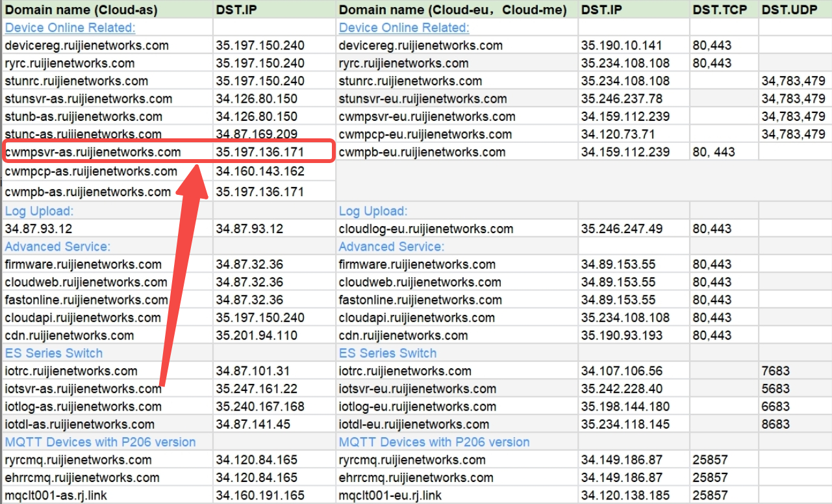This screenshot has height=504, width=832.
Task: Click IP 34.160.191.165 cell
Action: tap(274, 496)
